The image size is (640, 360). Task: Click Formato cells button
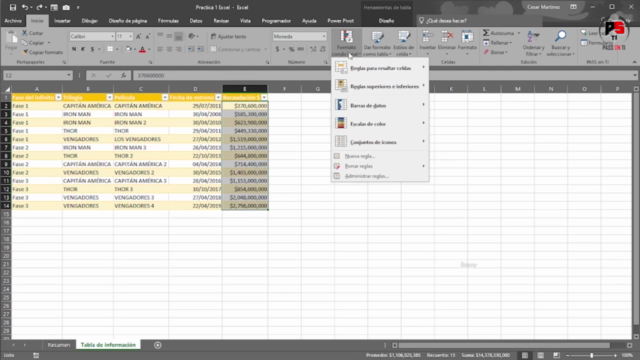467,43
